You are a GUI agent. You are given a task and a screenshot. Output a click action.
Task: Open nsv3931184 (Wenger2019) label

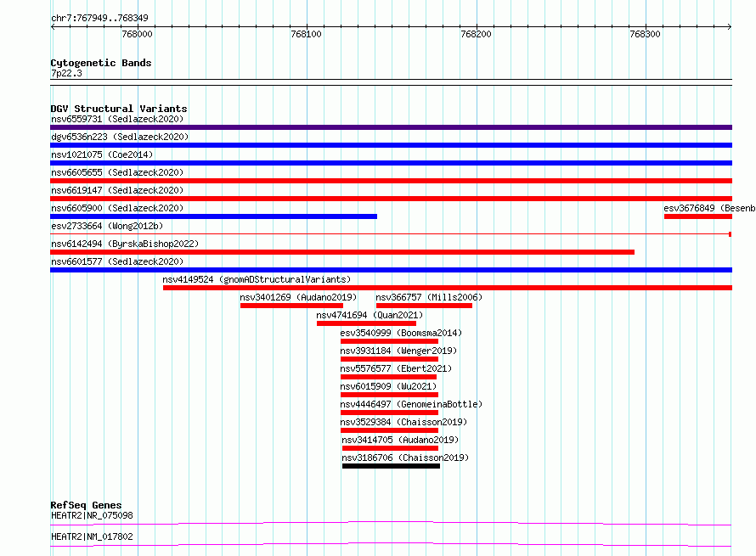(x=398, y=351)
